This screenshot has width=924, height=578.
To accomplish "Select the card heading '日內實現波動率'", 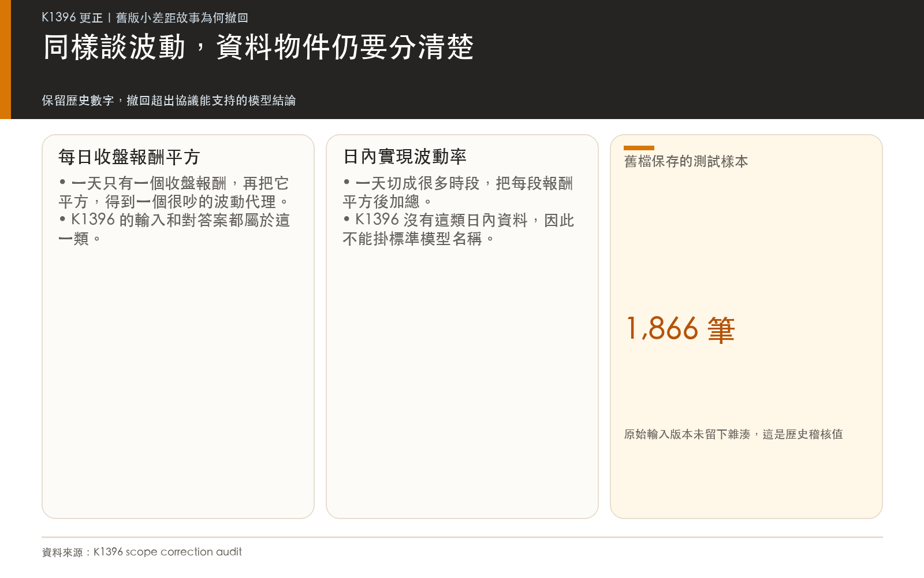I will click(x=404, y=157).
